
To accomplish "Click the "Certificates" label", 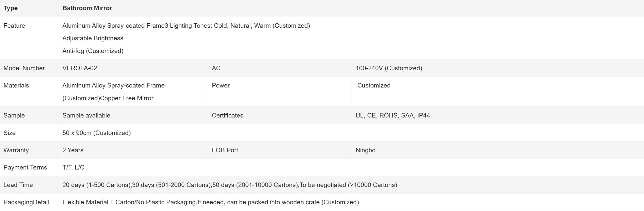I will 227,115.
